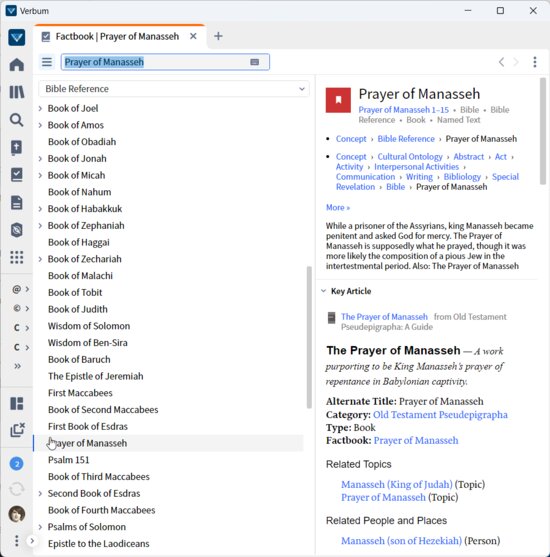Expand the Second Book of Esdras item
Image resolution: width=550 pixels, height=557 pixels.
point(40,493)
